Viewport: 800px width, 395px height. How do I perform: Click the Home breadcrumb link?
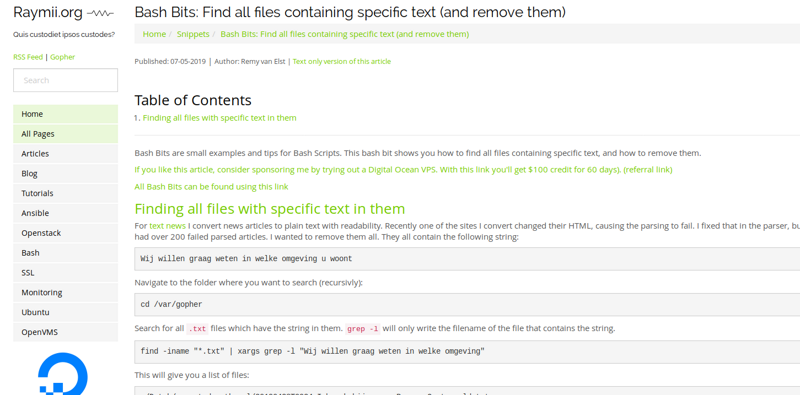tap(154, 34)
